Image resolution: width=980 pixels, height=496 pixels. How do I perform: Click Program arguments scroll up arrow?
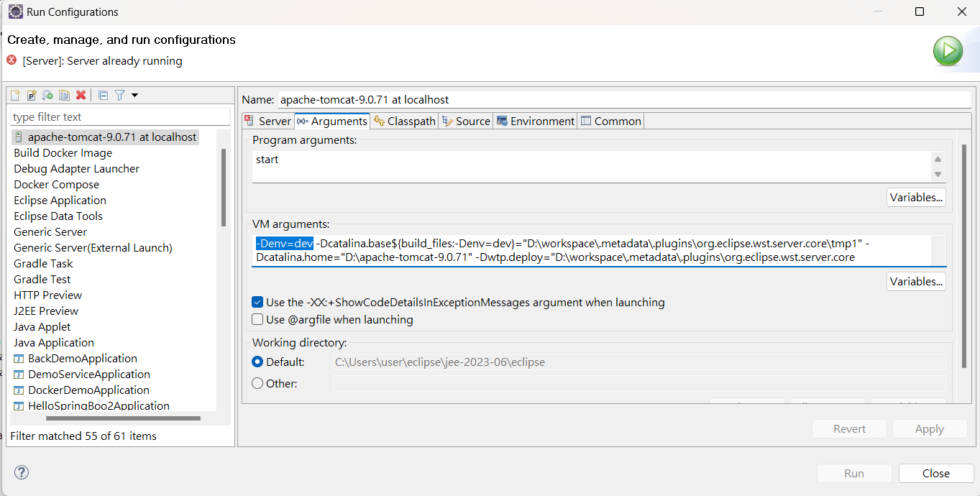coord(938,159)
